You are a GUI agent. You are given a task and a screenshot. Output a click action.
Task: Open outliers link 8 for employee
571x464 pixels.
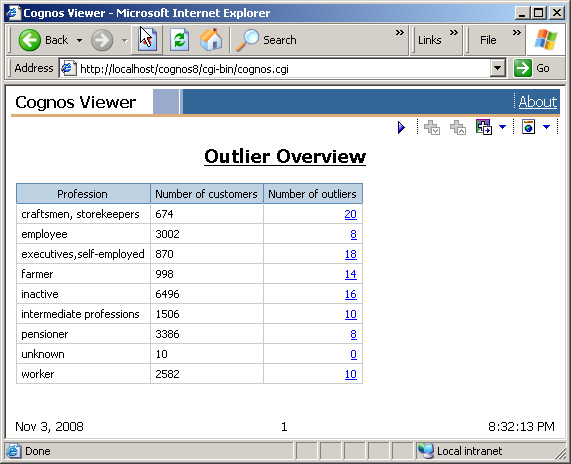pos(353,234)
